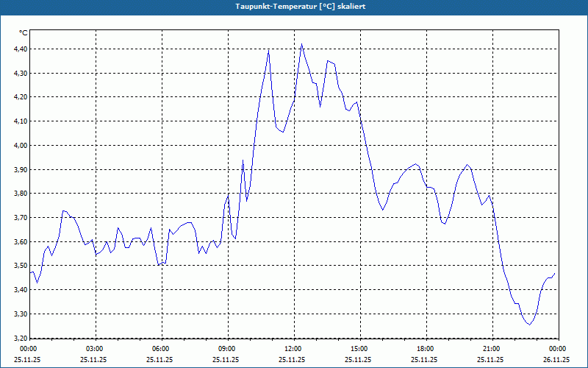Select the leftmost 00:00 time axis label
Viewport: 588px width, 368px height.
[x=28, y=349]
